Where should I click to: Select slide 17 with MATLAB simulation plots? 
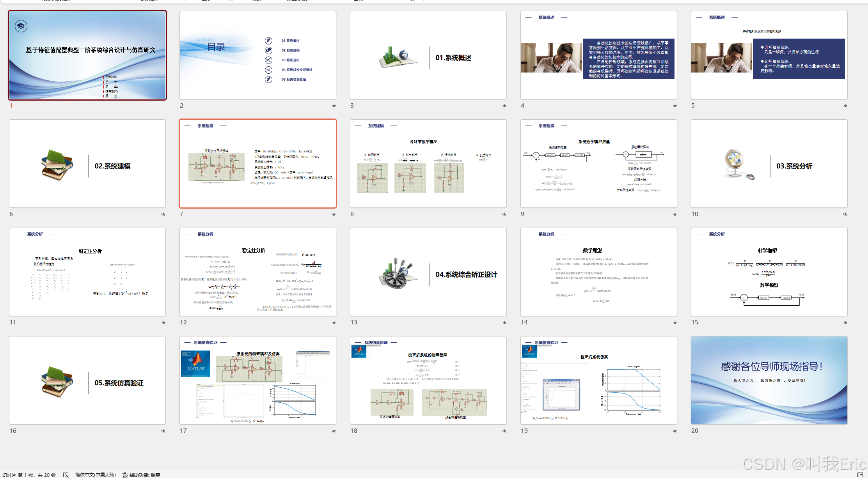coord(257,380)
